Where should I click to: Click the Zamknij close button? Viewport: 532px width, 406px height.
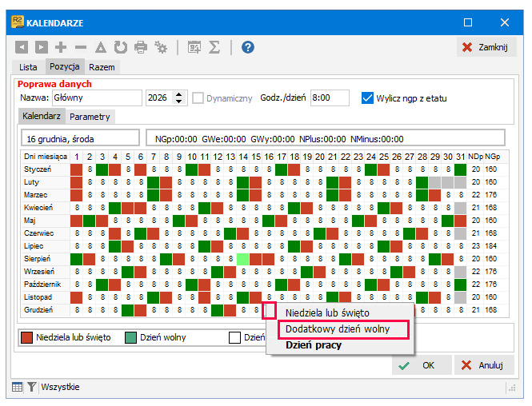[x=486, y=47]
